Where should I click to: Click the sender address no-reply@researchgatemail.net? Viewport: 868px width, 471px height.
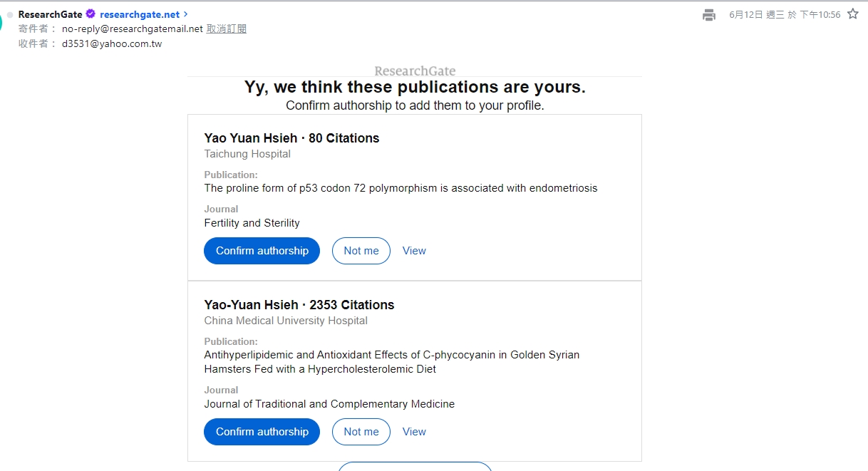coord(133,29)
